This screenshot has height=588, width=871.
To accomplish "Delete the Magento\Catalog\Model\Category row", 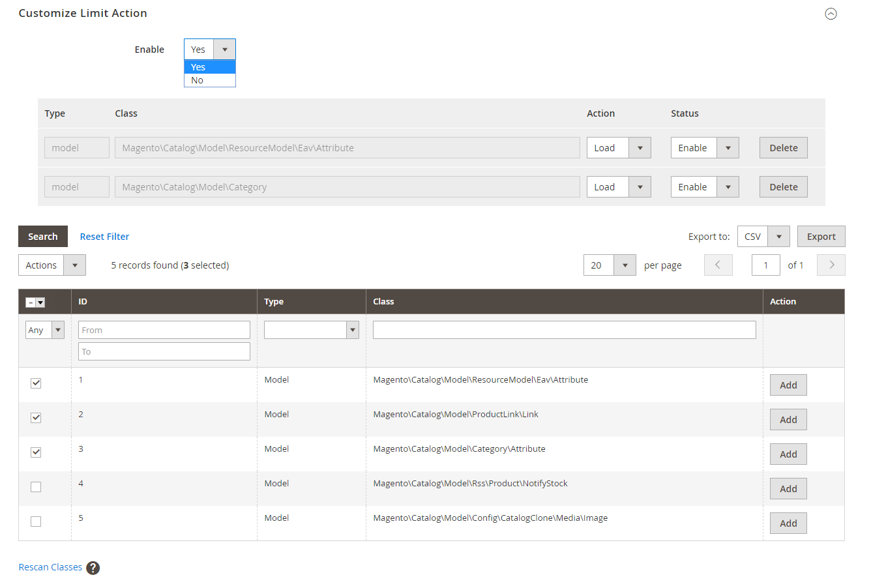I will 783,187.
